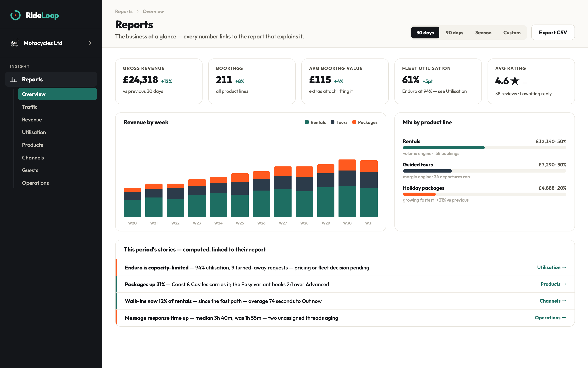This screenshot has width=588, height=368.
Task: Click the Reports bar chart icon in sidebar
Action: tap(13, 79)
